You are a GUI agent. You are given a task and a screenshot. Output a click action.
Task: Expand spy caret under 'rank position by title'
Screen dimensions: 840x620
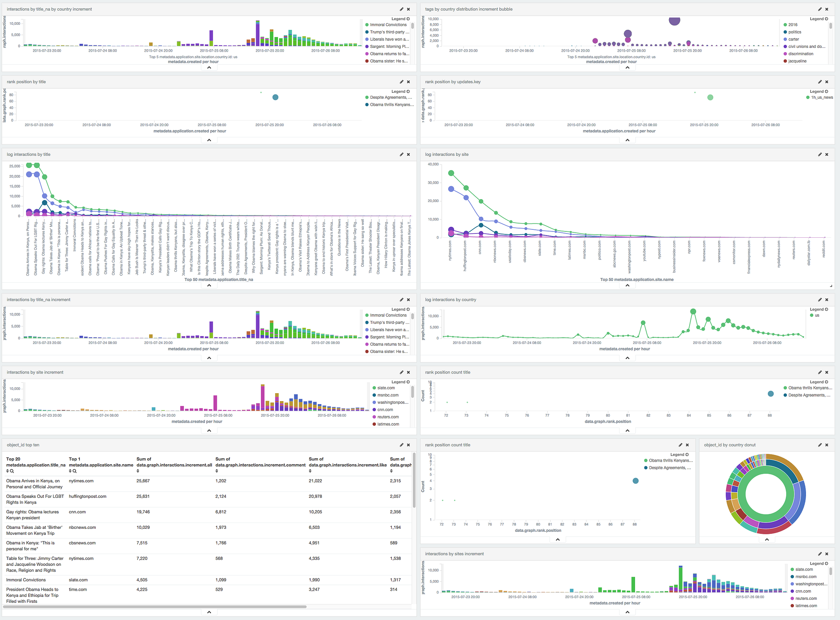(x=209, y=140)
